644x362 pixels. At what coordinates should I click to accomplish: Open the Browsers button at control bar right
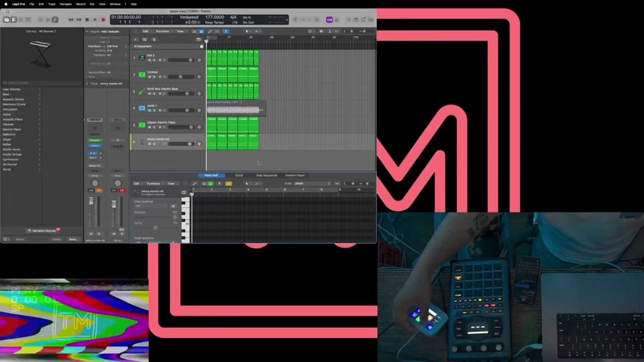pyautogui.click(x=371, y=19)
